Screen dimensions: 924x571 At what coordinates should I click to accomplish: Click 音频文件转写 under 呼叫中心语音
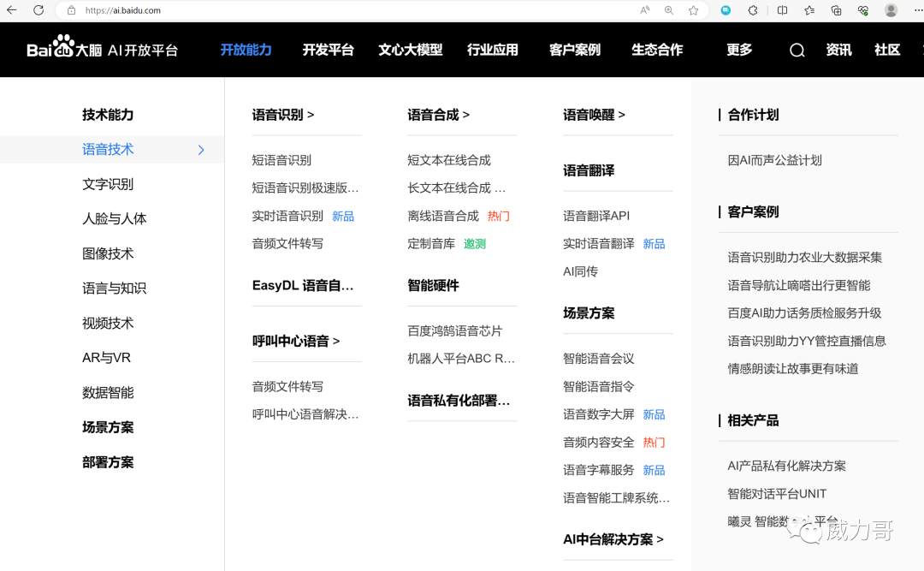point(287,386)
